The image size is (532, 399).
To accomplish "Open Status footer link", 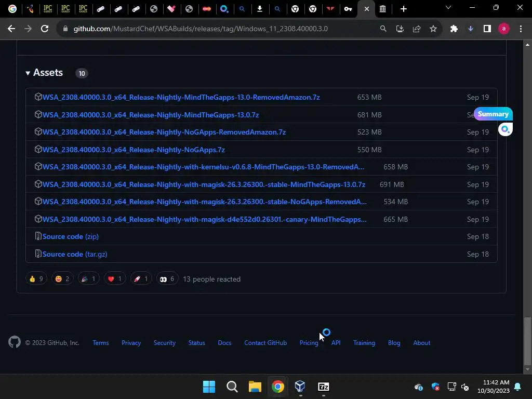I will (x=197, y=343).
